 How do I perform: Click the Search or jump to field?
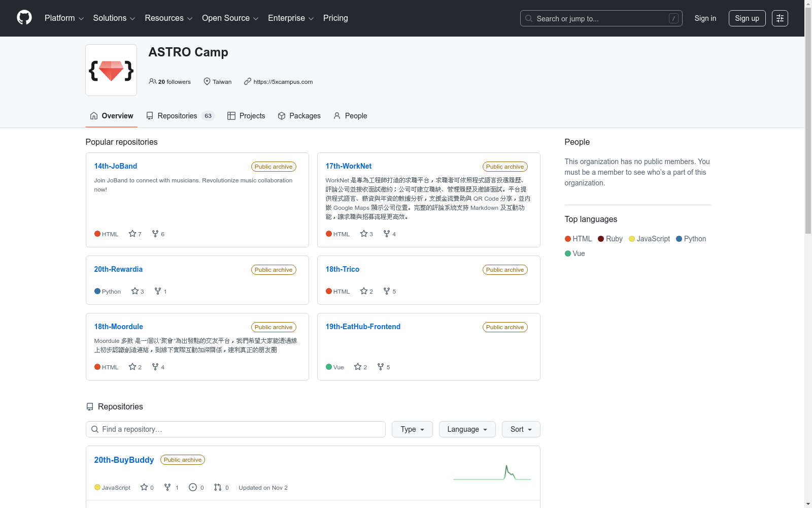(601, 18)
